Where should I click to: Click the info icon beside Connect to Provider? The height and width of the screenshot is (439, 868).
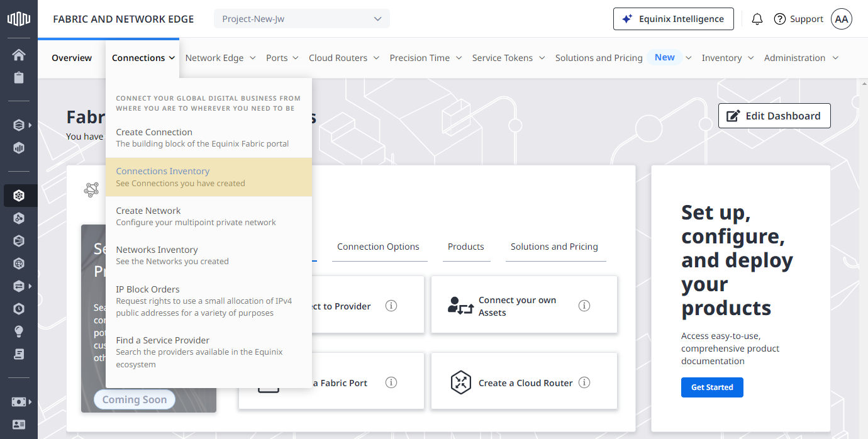click(x=391, y=306)
